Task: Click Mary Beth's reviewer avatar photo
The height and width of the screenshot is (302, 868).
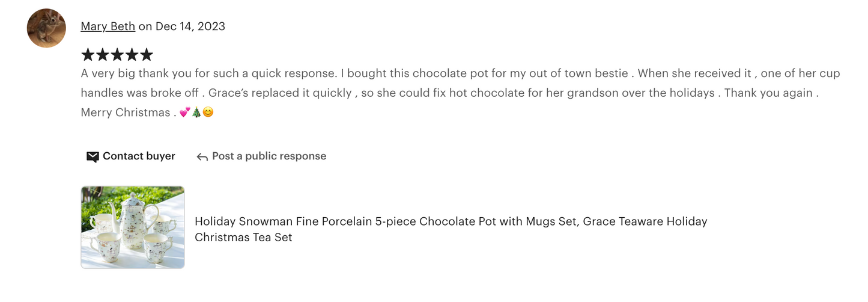Action: pos(46,28)
